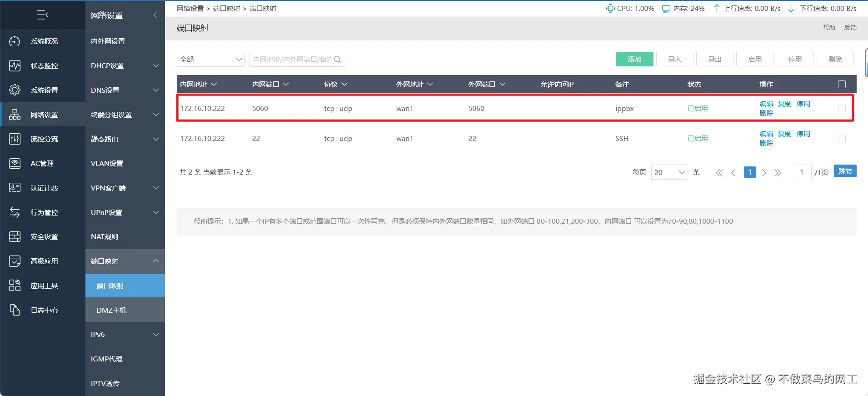The image size is (868, 396).
Task: Click the download rate arrow icon
Action: point(791,9)
